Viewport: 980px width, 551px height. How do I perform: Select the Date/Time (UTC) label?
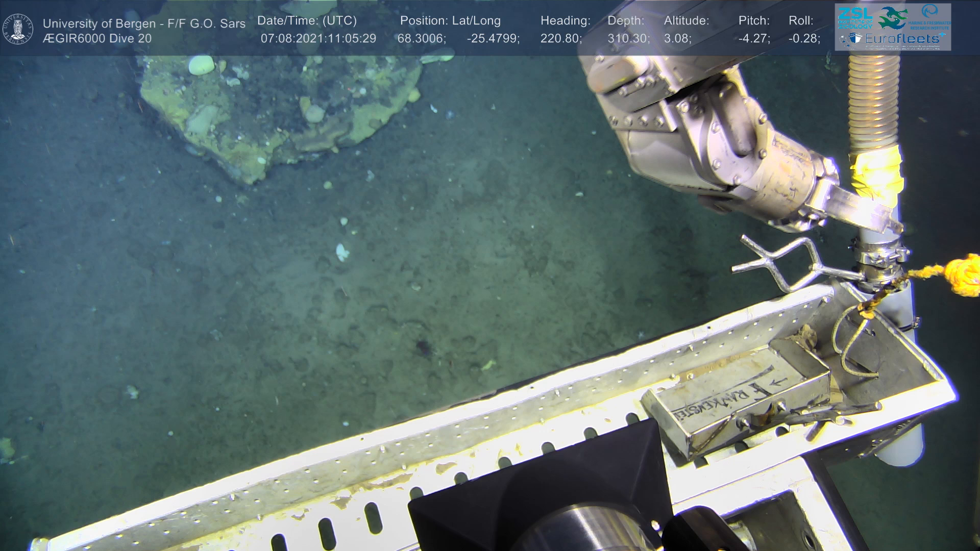307,21
